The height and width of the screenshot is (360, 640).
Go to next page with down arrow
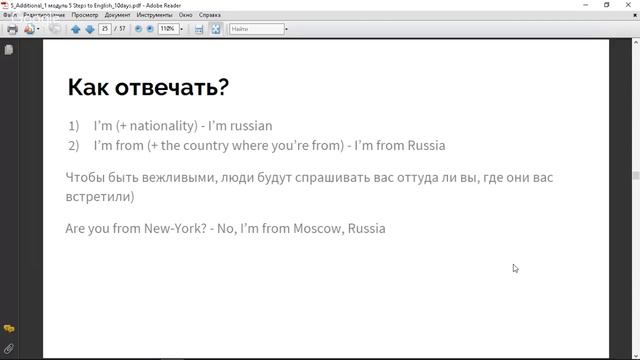90,29
